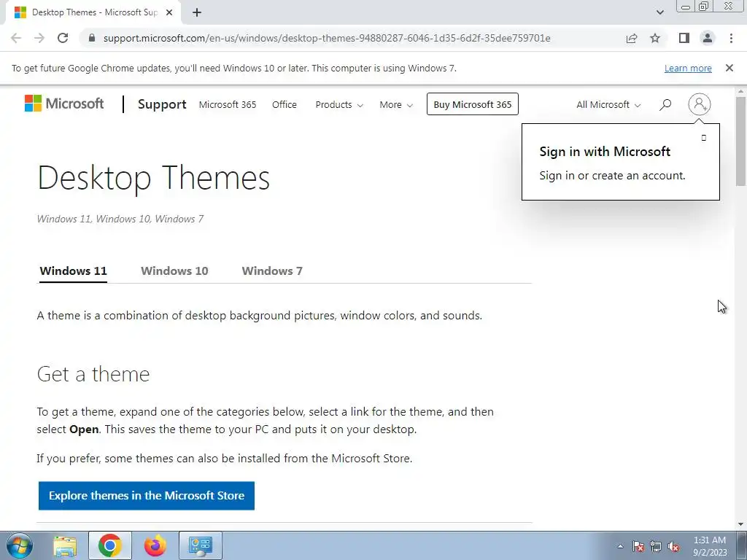This screenshot has height=560, width=747.
Task: Open a new tab with plus
Action: (197, 13)
